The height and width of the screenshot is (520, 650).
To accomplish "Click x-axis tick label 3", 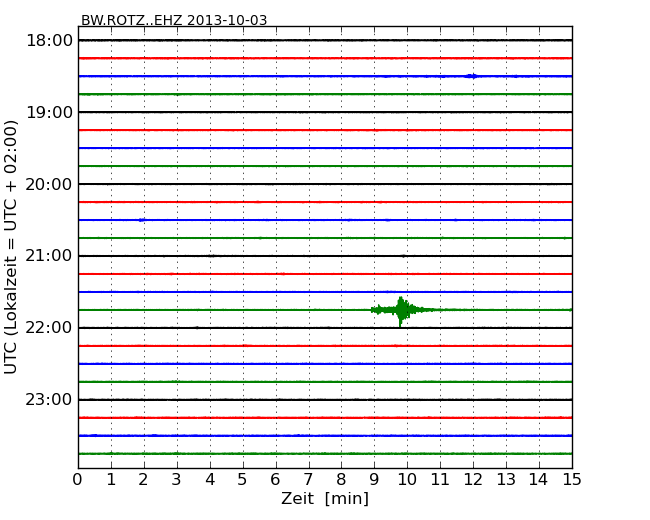I will click(177, 480).
